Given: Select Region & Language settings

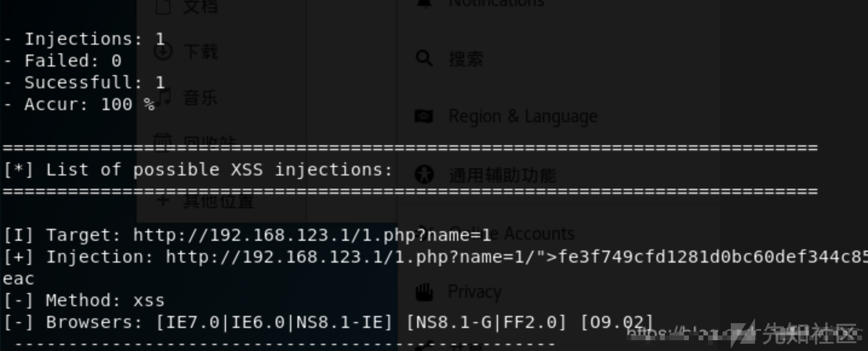Looking at the screenshot, I should click(x=522, y=116).
